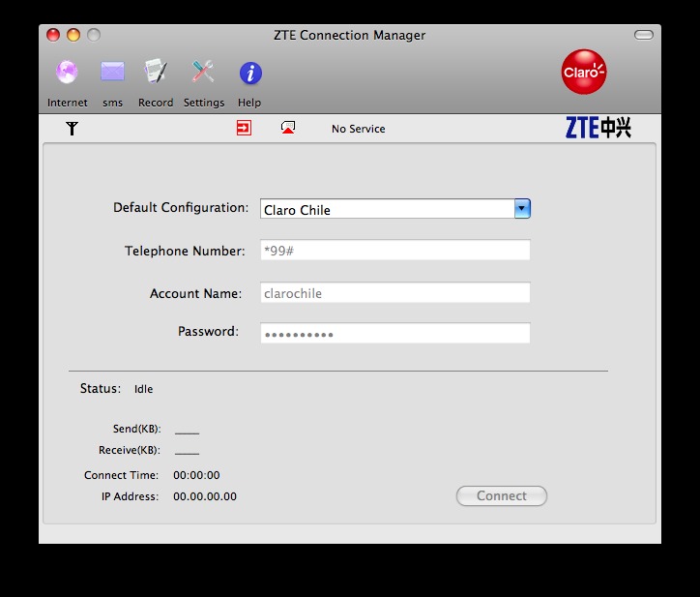Click the Connect Time label
This screenshot has width=700, height=597.
point(122,475)
